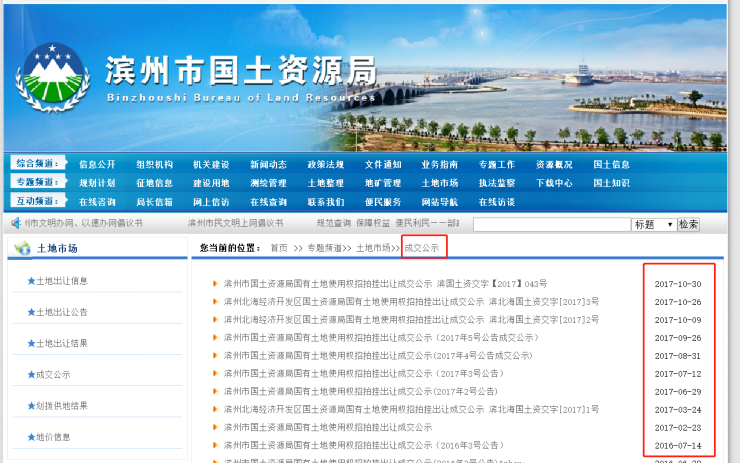Open 网站导航 navigation item
740x463 pixels.
440,202
